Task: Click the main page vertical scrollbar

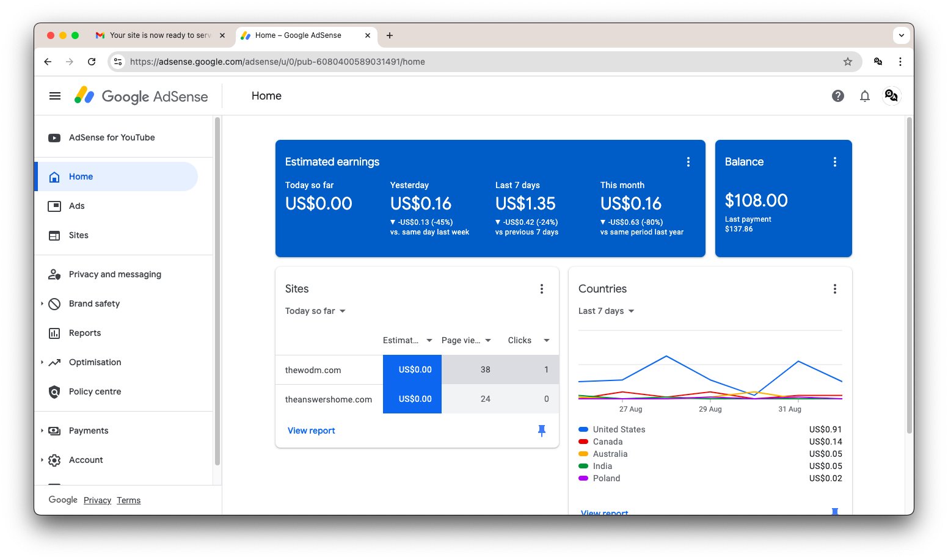Action: pos(910,275)
